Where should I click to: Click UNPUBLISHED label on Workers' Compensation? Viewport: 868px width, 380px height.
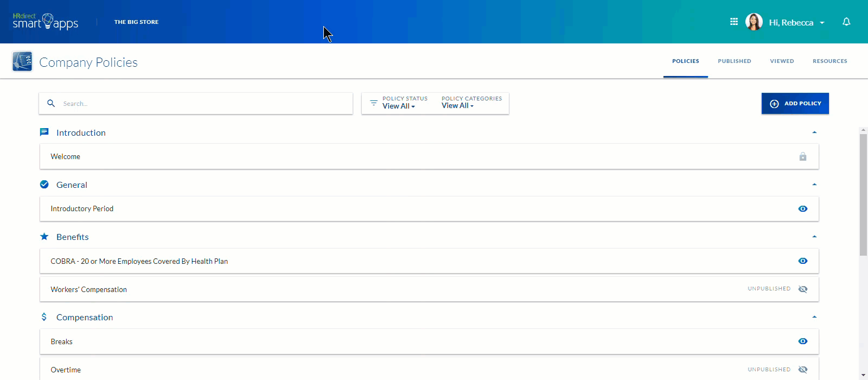click(769, 289)
